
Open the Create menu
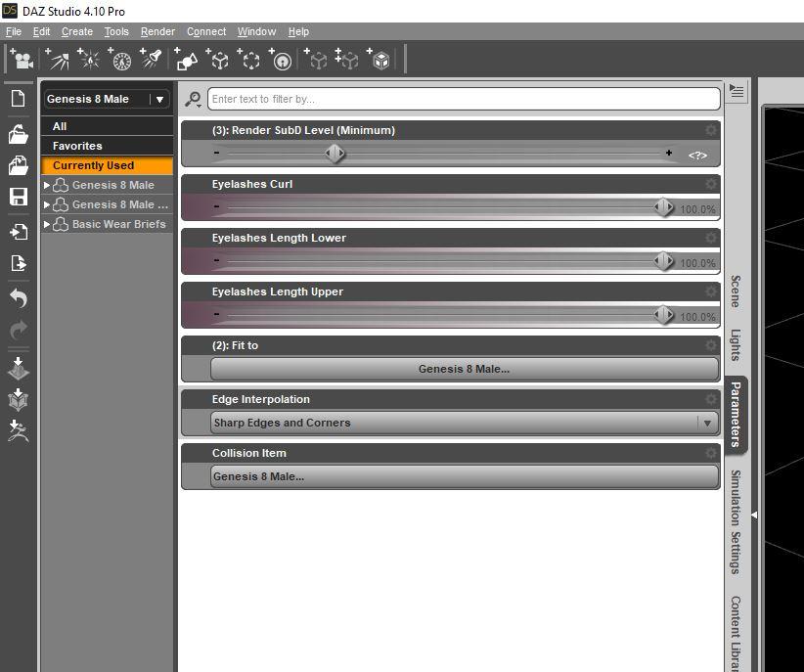(77, 32)
